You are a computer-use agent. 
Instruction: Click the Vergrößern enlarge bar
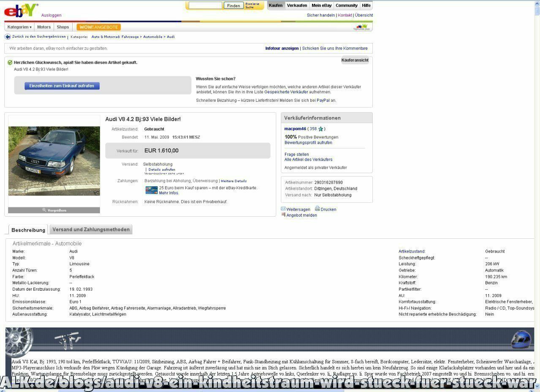click(x=54, y=210)
